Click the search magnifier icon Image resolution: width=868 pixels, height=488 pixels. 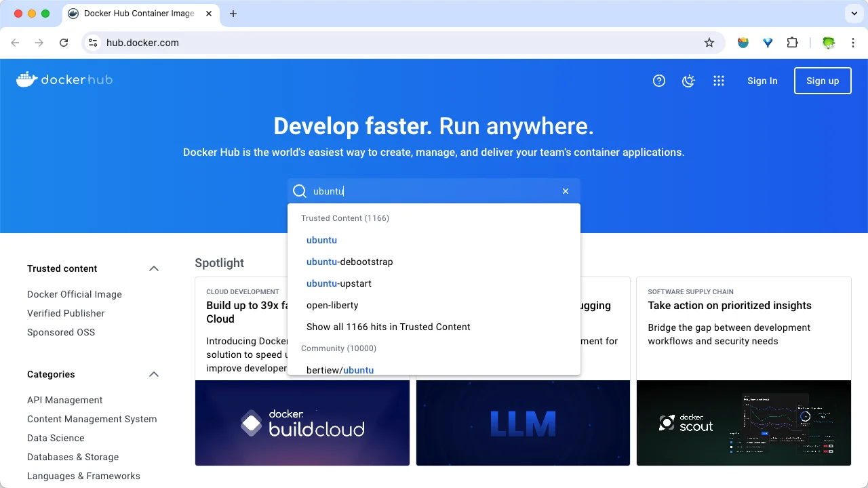point(299,191)
